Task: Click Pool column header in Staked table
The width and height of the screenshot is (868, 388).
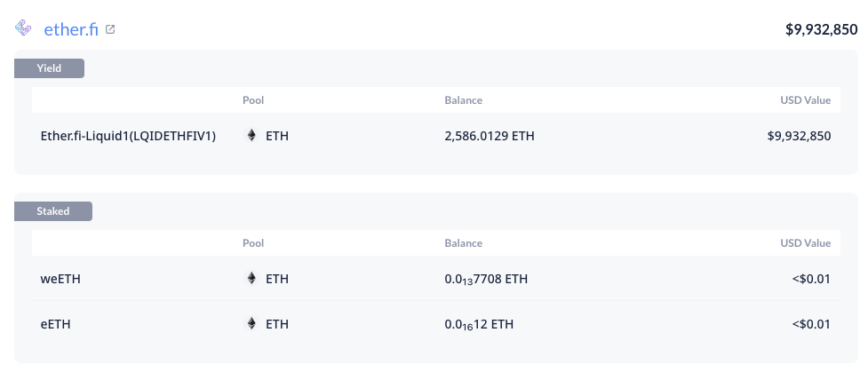Action: [253, 243]
